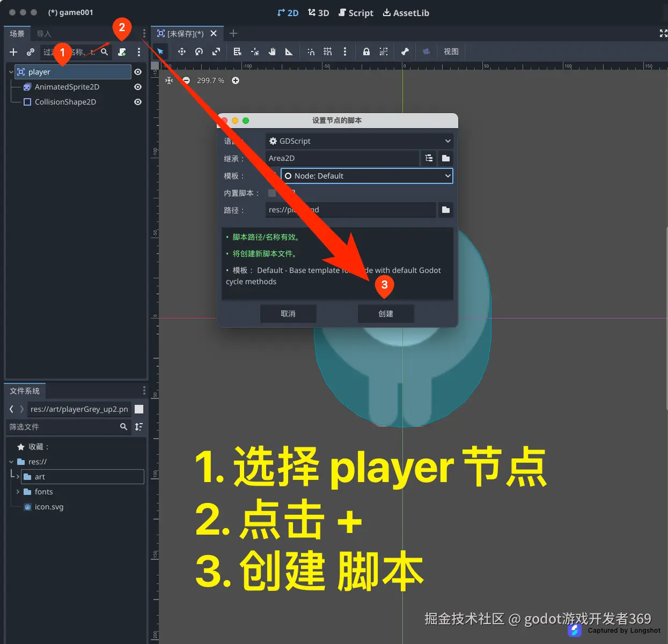Add new scene tab with plus button
This screenshot has width=668, height=644.
coord(233,33)
